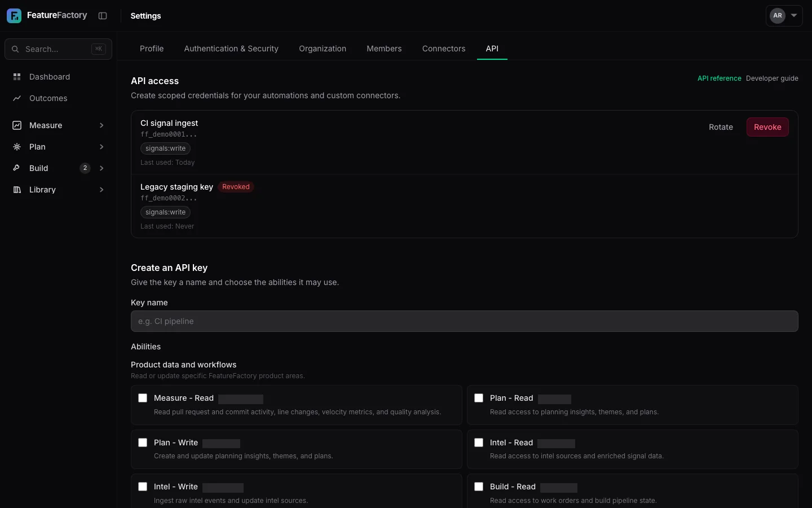
Task: Expand the Plan section chevron
Action: [x=101, y=147]
